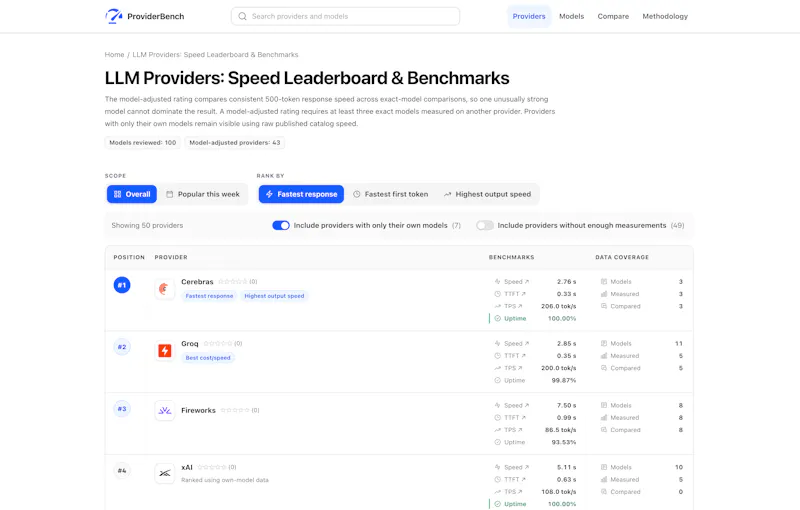800x510 pixels.
Task: Rank by Fastest response
Action: pos(301,194)
